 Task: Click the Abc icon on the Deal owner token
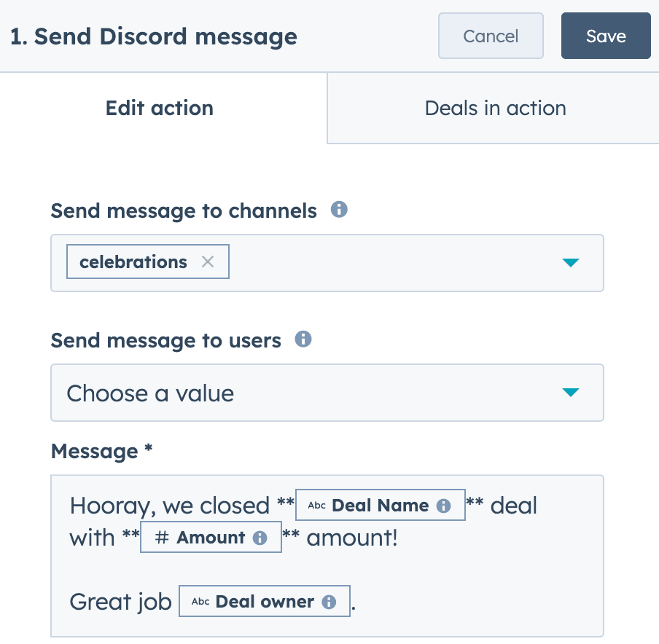coord(199,601)
